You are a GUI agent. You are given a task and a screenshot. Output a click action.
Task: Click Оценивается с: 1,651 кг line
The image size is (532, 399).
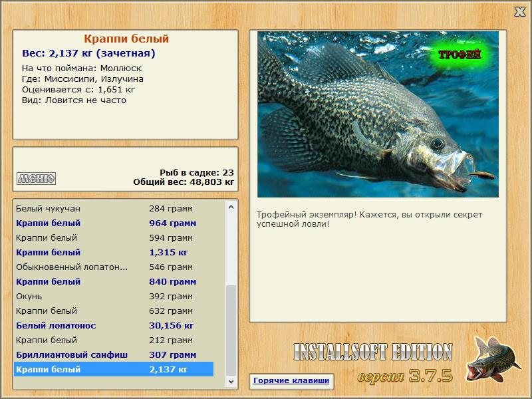click(78, 90)
